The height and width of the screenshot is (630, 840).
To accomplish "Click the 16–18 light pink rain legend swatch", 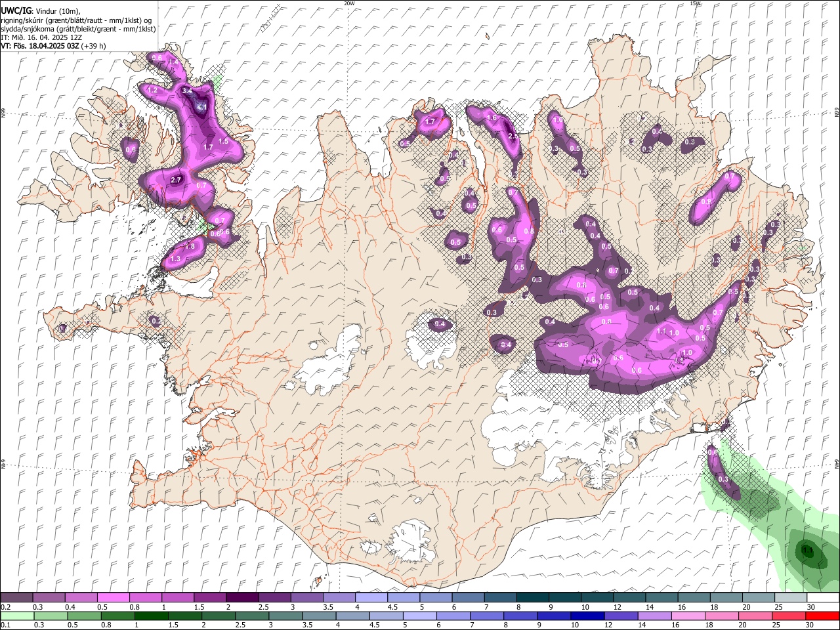I will (688, 616).
